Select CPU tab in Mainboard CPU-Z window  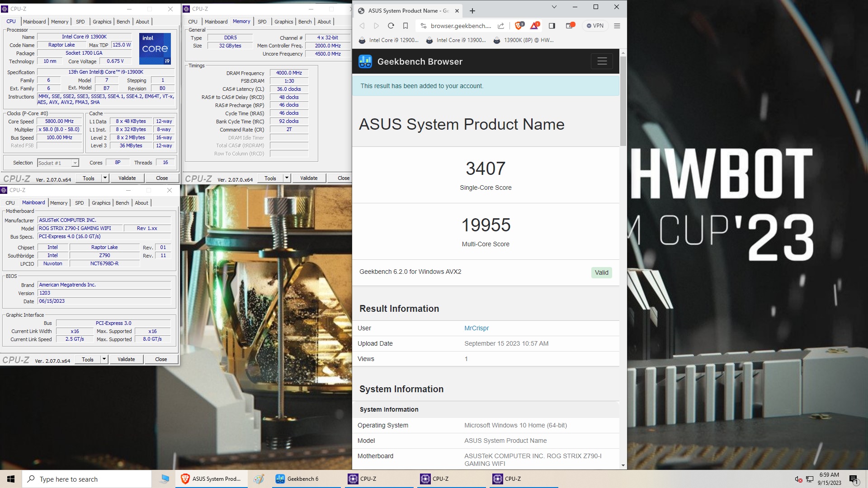10,203
